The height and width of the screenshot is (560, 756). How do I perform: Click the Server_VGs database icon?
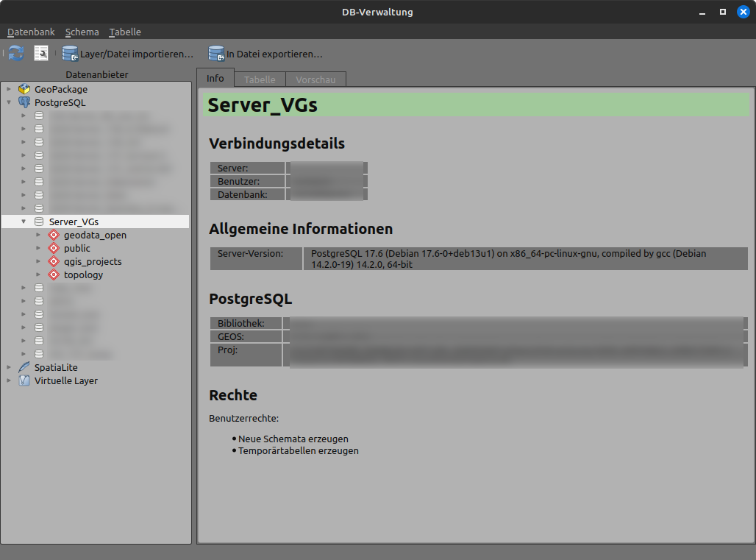(x=38, y=221)
